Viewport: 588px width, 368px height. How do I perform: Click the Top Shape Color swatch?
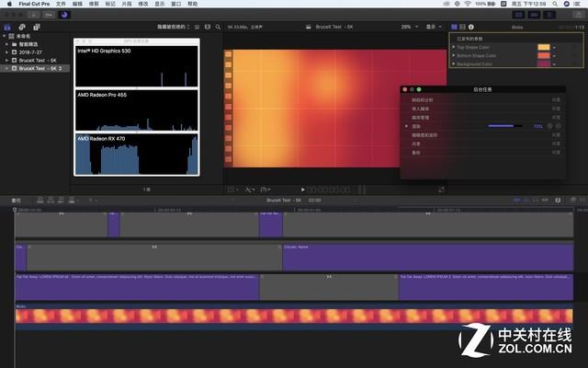coord(544,47)
